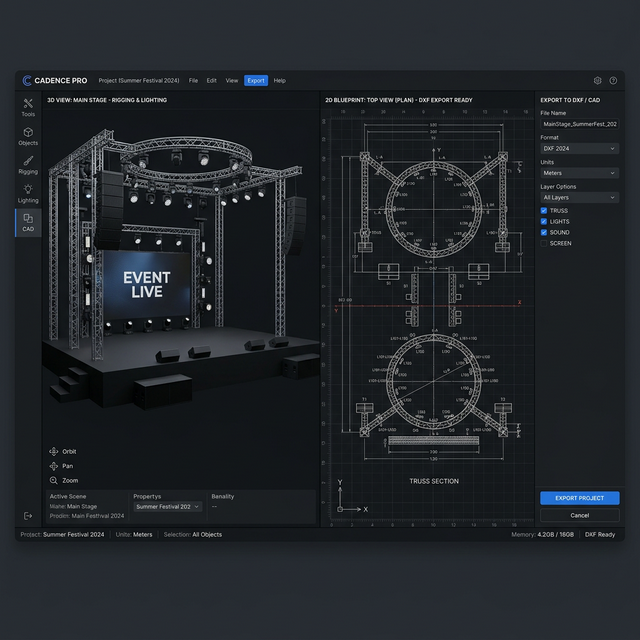This screenshot has height=640, width=640.
Task: Click the upper circular truss in blueprint
Action: pos(433,210)
